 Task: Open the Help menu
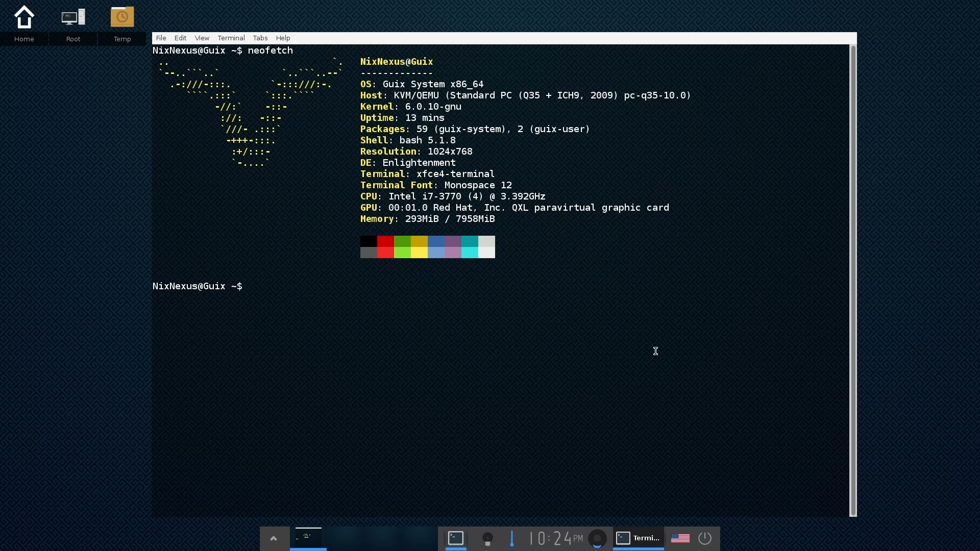coord(283,38)
